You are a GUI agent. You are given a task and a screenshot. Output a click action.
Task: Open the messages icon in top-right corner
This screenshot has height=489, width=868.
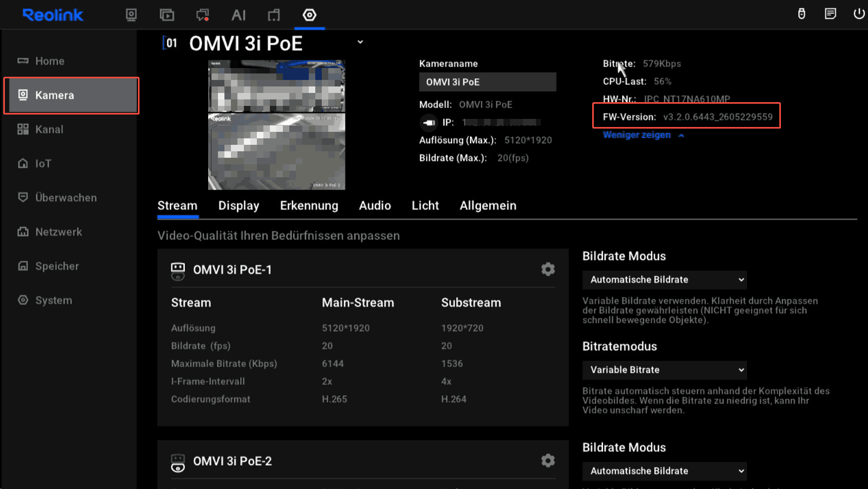click(831, 14)
